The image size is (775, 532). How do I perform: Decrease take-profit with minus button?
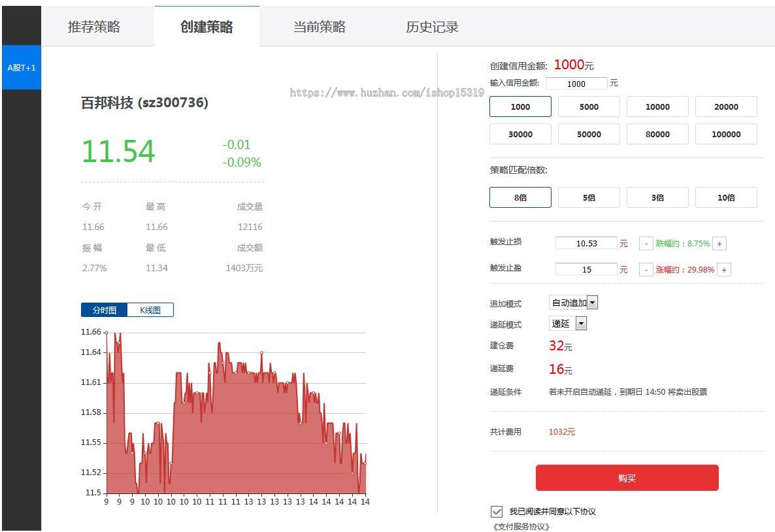[646, 269]
